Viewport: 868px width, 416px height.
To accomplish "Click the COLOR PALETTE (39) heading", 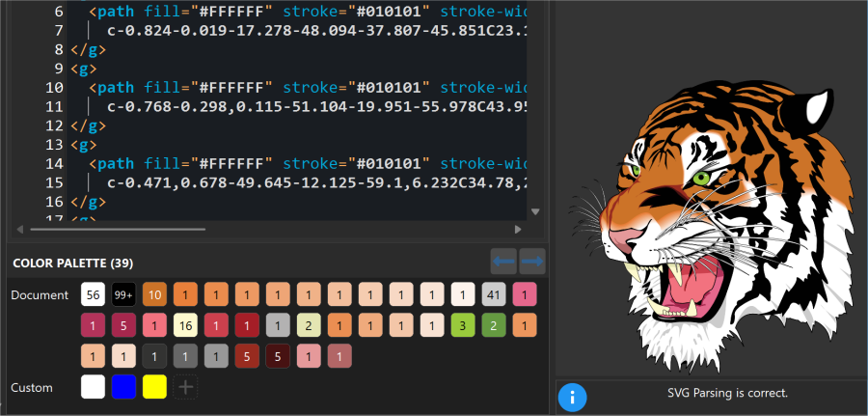I will 73,263.
